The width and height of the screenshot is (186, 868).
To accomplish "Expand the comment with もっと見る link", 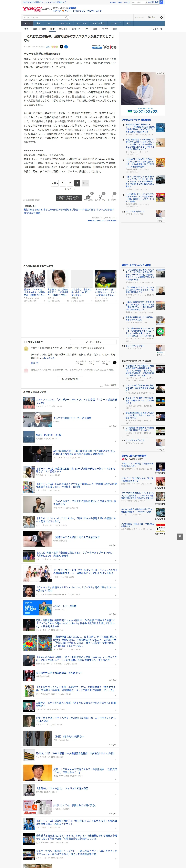I will click(49, 358).
